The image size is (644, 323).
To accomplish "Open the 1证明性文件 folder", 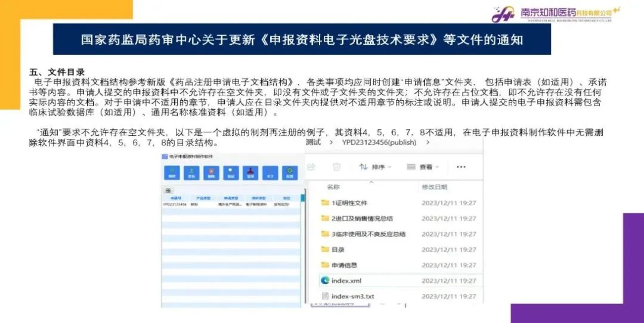I will (349, 203).
